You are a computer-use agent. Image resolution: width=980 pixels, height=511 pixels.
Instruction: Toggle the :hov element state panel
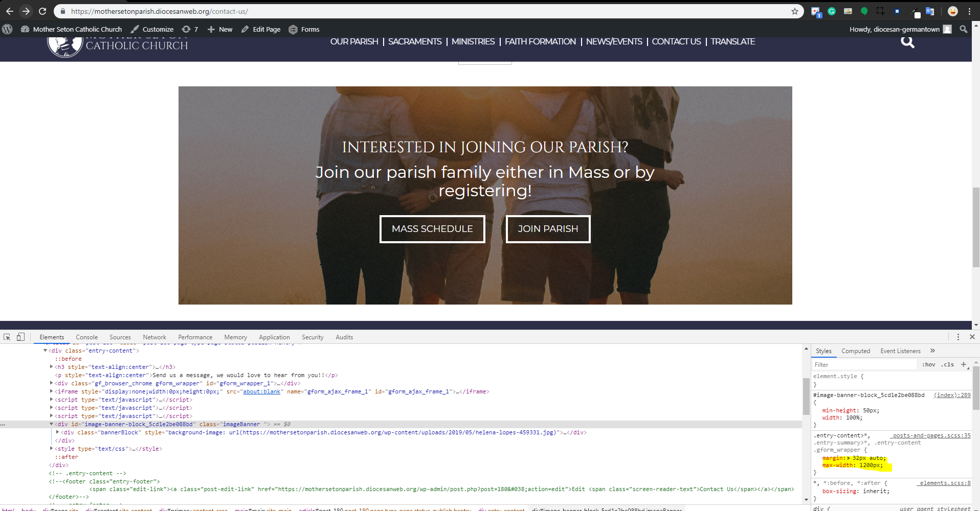[x=929, y=364]
